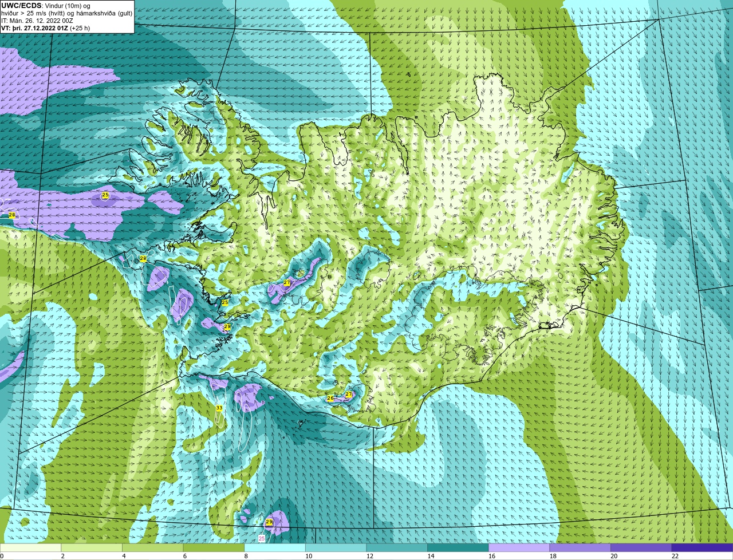Click the '22' scale label
Image resolution: width=733 pixels, height=560 pixels.
coord(675,556)
